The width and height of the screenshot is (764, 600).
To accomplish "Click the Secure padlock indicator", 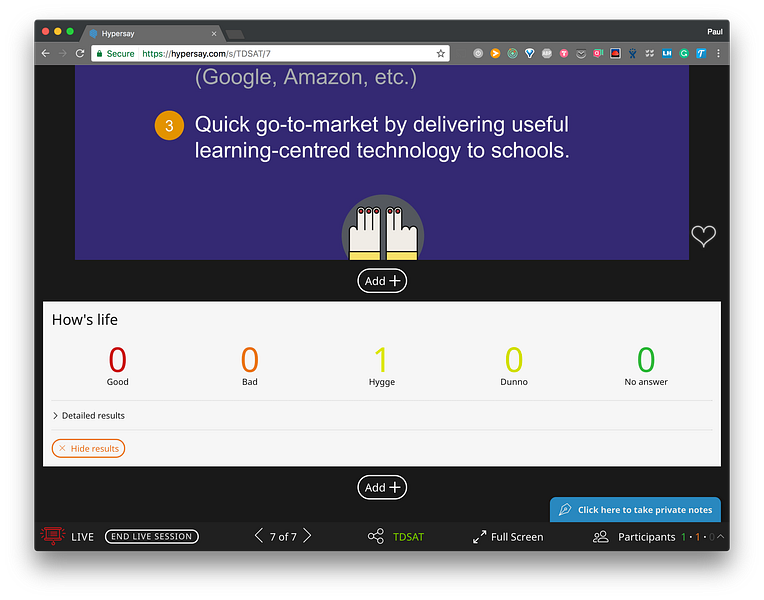I will (x=115, y=54).
